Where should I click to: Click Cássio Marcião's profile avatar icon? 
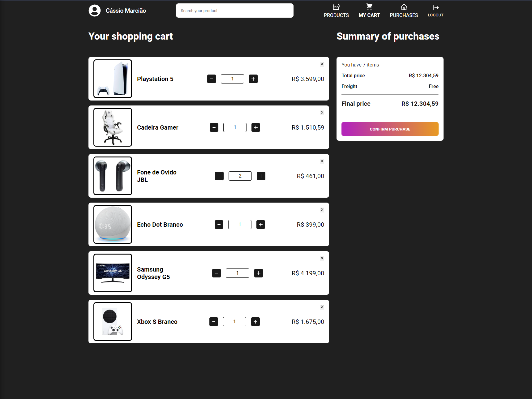click(x=95, y=10)
